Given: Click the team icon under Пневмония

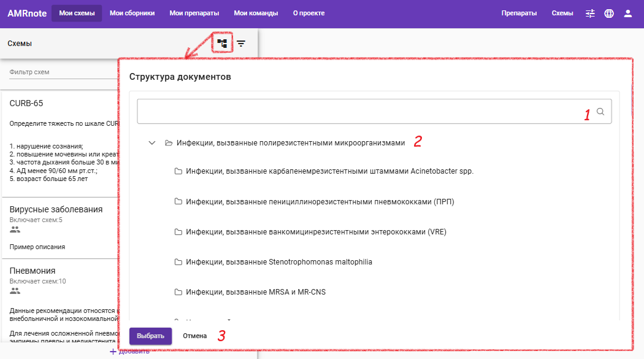Looking at the screenshot, I should pyautogui.click(x=15, y=291).
